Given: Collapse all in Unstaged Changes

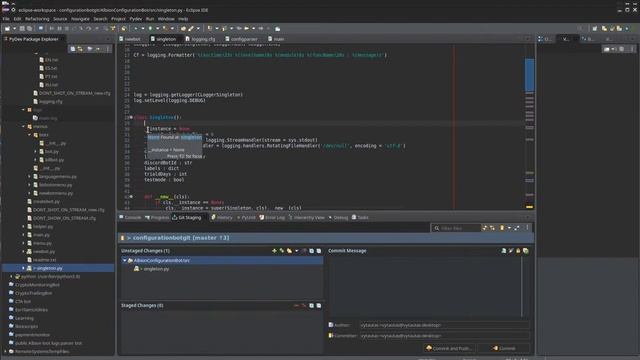Looking at the screenshot, I should pos(319,251).
